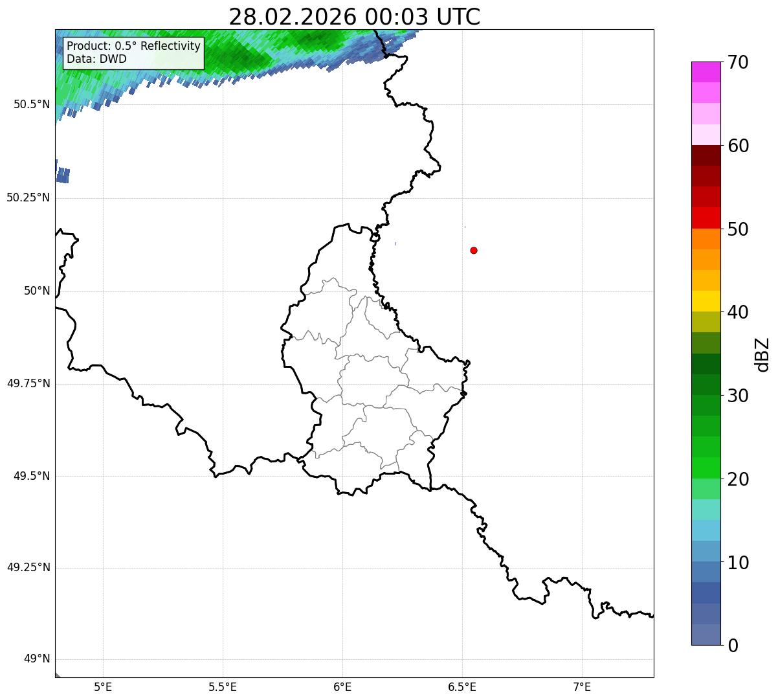778x700 pixels.
Task: Select the grey-blue swatch at 0 dBZ
Action: pyautogui.click(x=706, y=635)
